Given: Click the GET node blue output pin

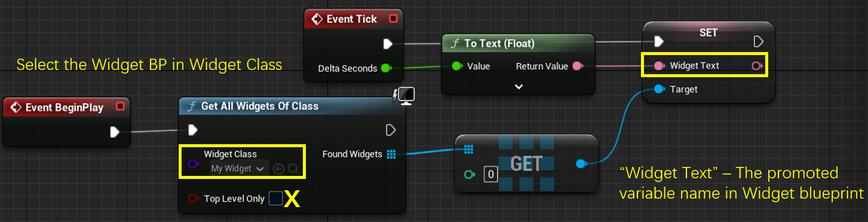Looking at the screenshot, I should [581, 163].
